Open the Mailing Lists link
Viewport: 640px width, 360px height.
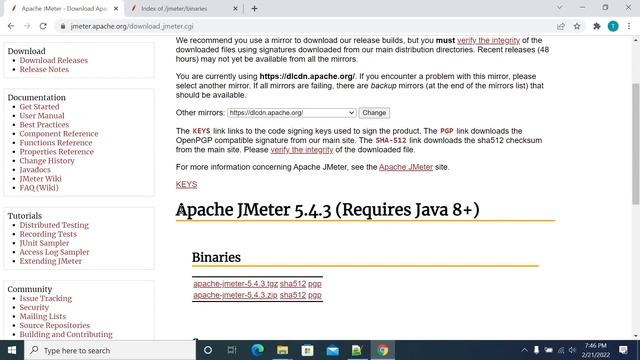point(42,317)
